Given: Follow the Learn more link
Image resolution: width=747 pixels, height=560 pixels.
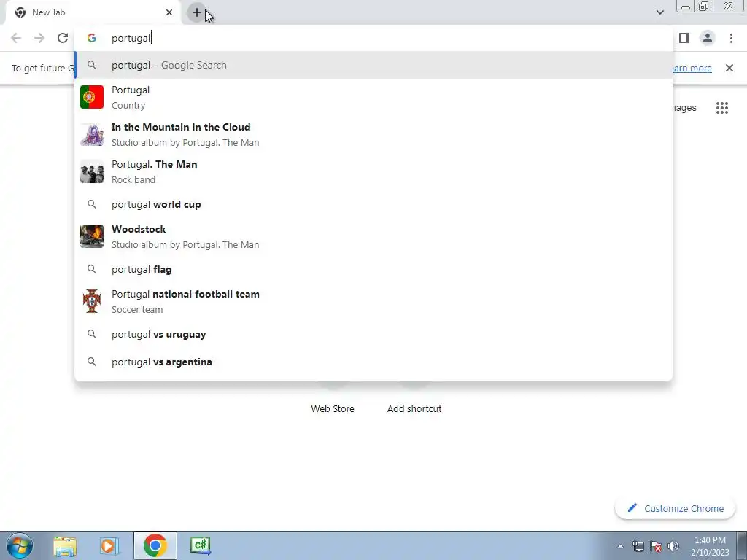Looking at the screenshot, I should pyautogui.click(x=692, y=68).
